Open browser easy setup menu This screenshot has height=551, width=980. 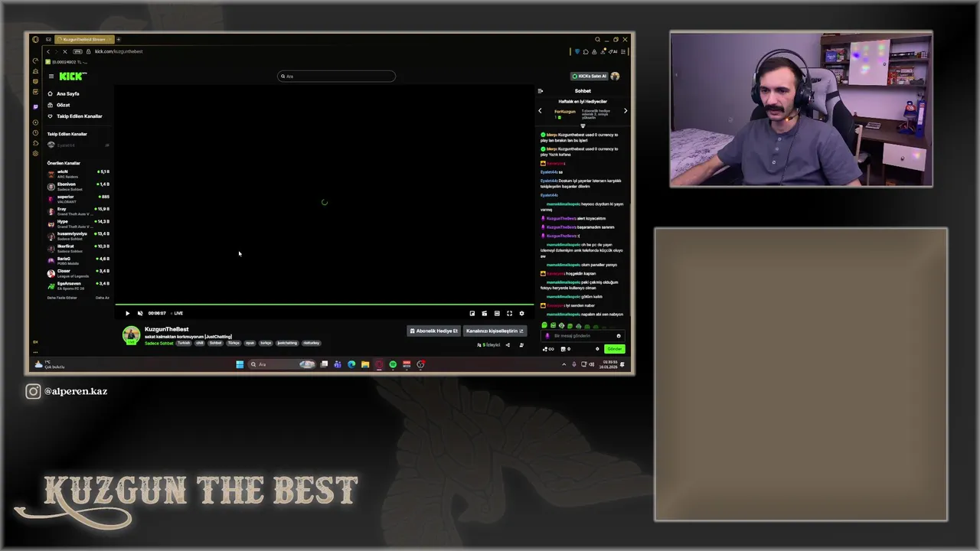pyautogui.click(x=624, y=51)
